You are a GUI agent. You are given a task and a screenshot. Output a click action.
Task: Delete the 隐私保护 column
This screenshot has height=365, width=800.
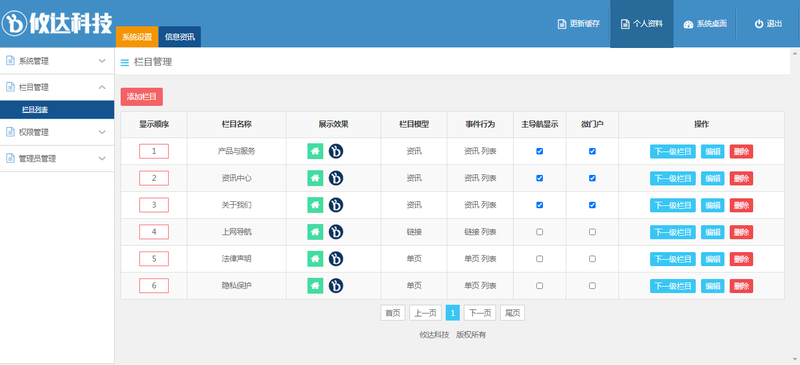click(741, 286)
